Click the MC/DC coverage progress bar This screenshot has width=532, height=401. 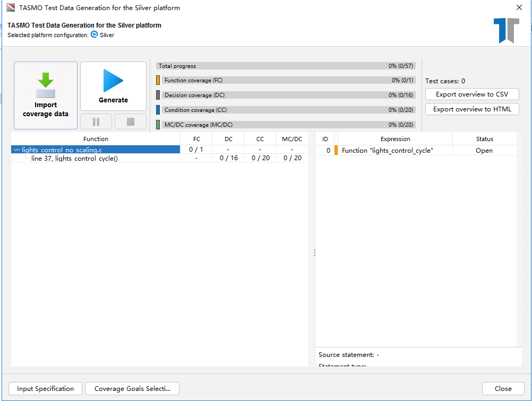(289, 125)
